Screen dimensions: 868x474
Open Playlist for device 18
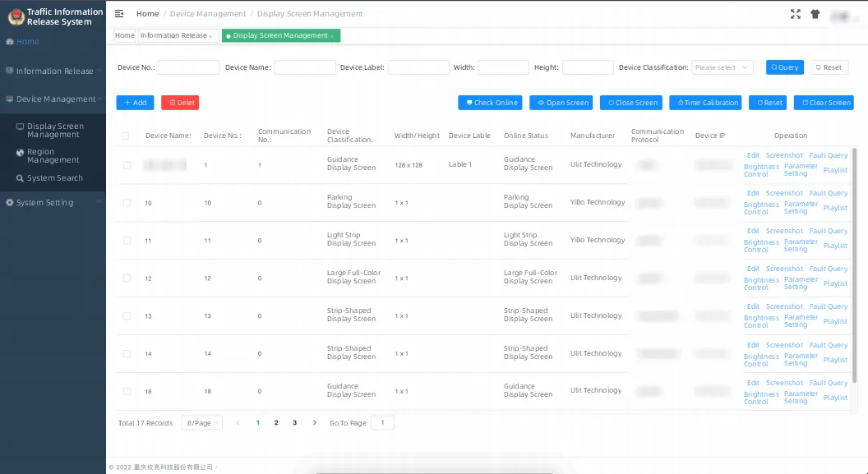click(835, 398)
